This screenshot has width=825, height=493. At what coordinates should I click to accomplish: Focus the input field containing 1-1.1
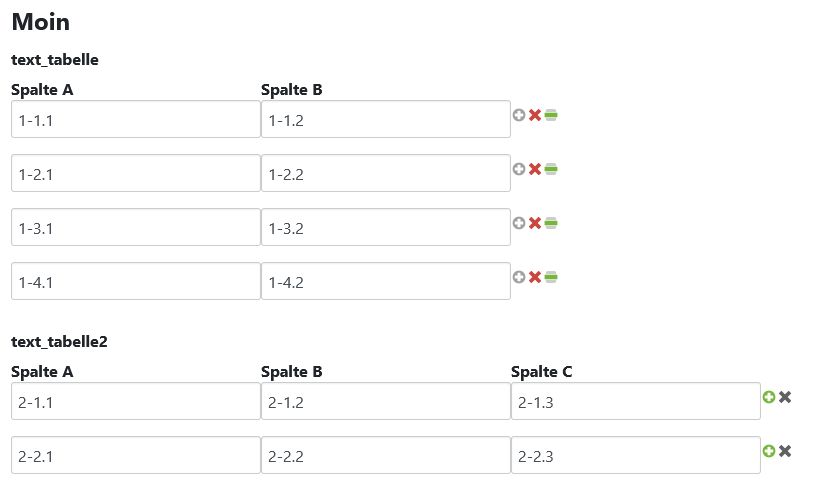(135, 120)
